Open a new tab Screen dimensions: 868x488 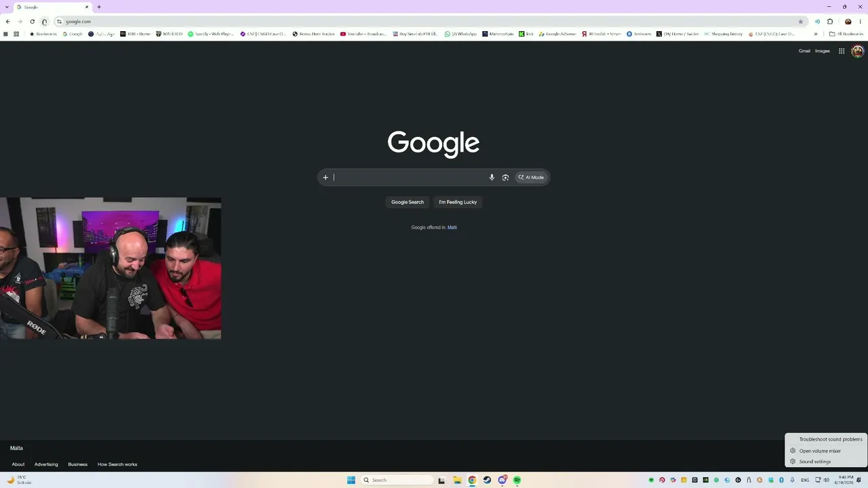click(99, 7)
